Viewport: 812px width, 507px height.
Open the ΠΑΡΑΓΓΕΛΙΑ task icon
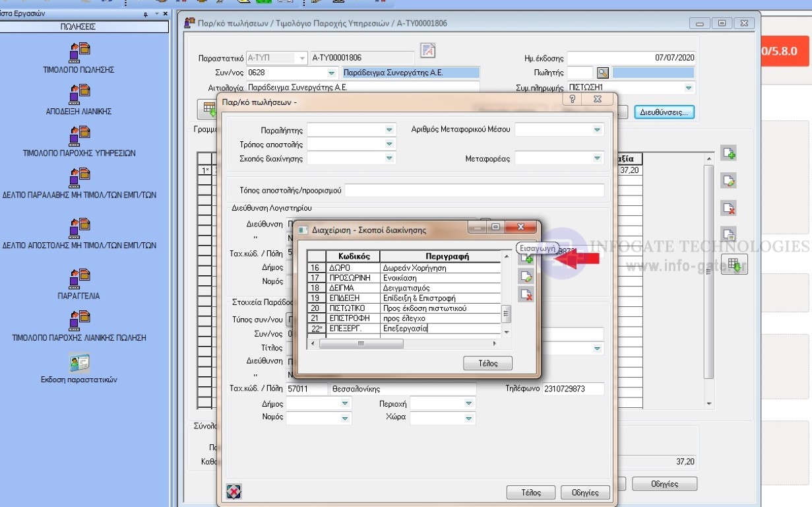79,278
